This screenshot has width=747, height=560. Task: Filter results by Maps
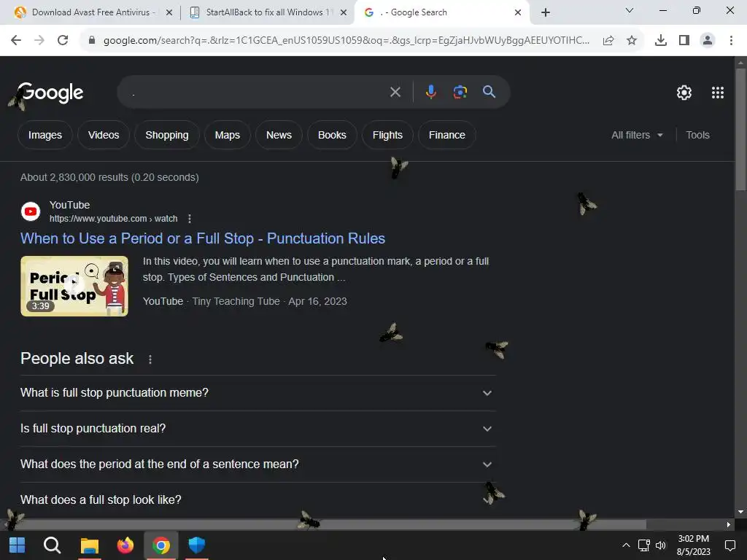pyautogui.click(x=228, y=135)
